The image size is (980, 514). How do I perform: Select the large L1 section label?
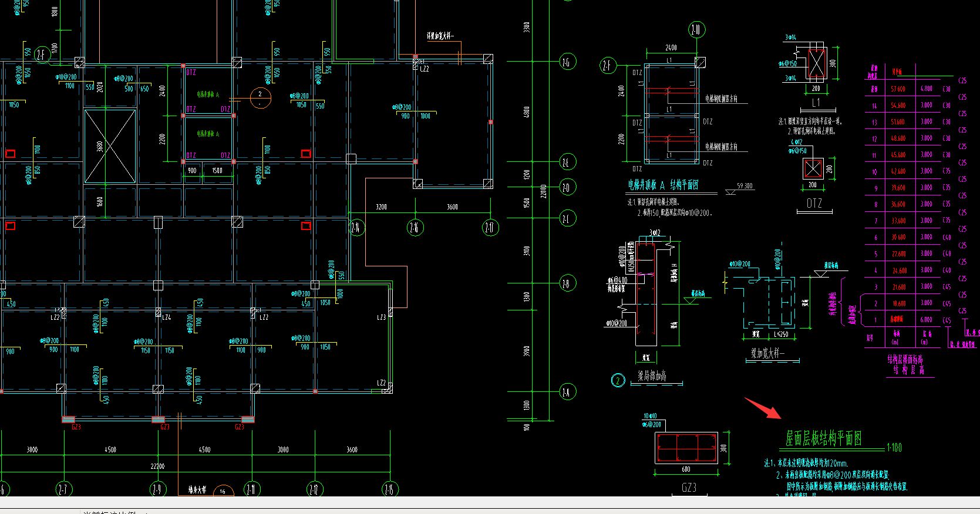[x=816, y=103]
